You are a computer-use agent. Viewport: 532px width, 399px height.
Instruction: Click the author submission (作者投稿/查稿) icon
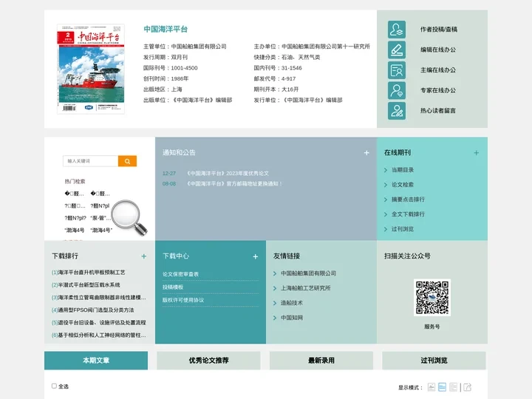[x=397, y=30]
